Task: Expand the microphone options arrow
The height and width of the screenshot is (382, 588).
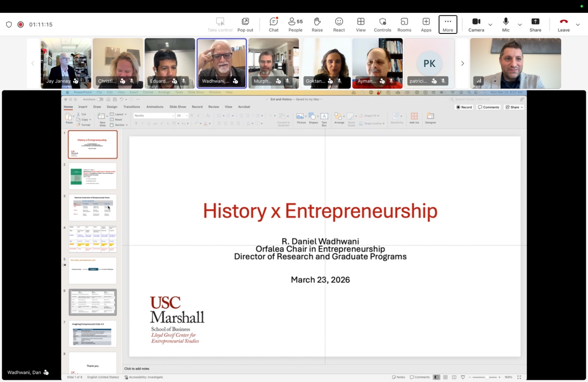Action: (520, 25)
